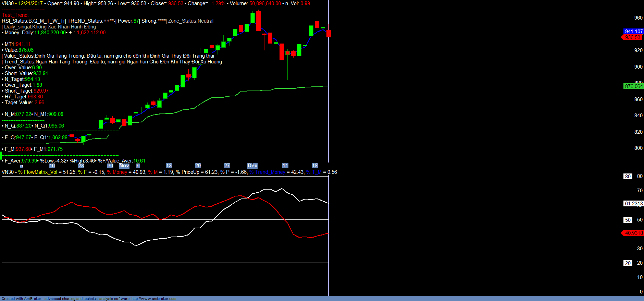The image size is (644, 301).
Task: Select the Dec marker on the date axis
Action: click(x=252, y=166)
